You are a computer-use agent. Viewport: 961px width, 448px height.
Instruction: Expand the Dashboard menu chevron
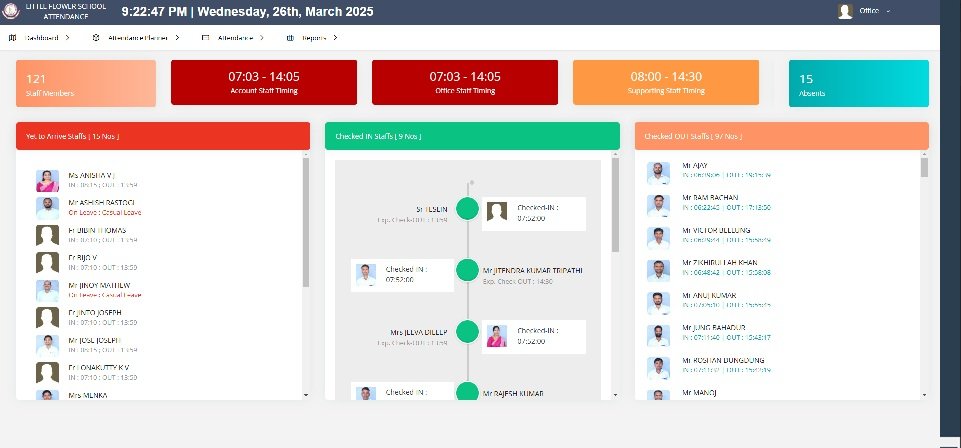tap(67, 38)
